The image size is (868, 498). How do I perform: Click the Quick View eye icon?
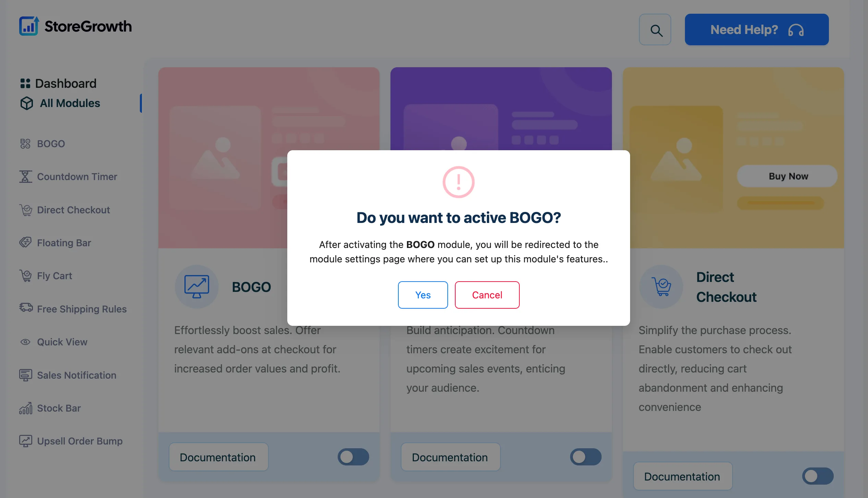click(25, 342)
